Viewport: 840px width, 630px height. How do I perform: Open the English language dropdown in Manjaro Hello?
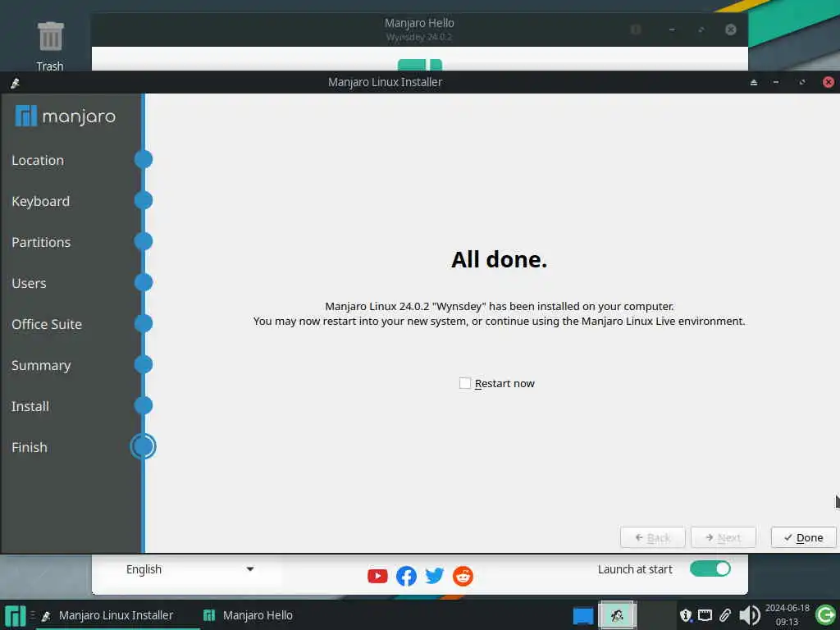(190, 569)
